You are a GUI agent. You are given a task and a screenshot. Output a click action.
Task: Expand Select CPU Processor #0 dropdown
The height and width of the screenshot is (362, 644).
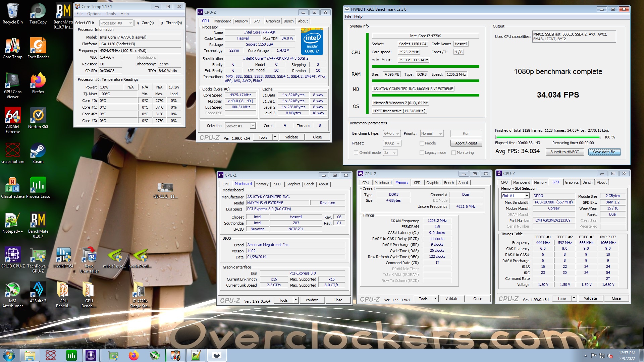click(116, 23)
